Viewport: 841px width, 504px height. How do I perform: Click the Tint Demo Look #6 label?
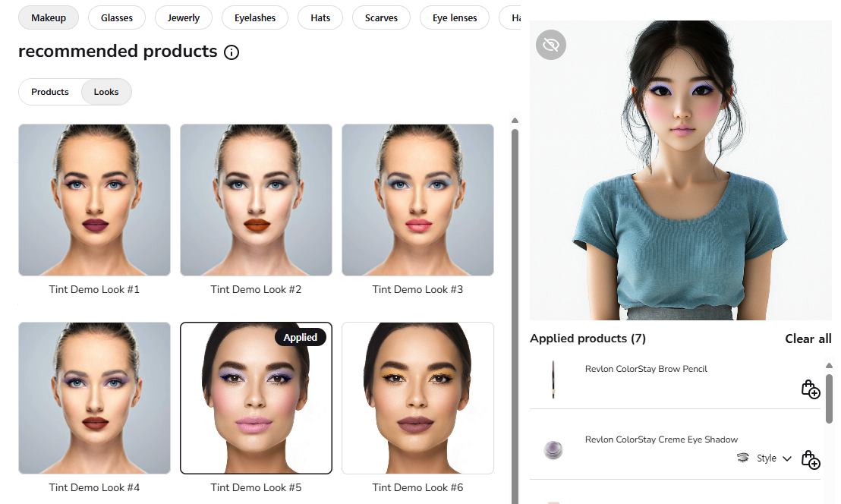(x=417, y=487)
